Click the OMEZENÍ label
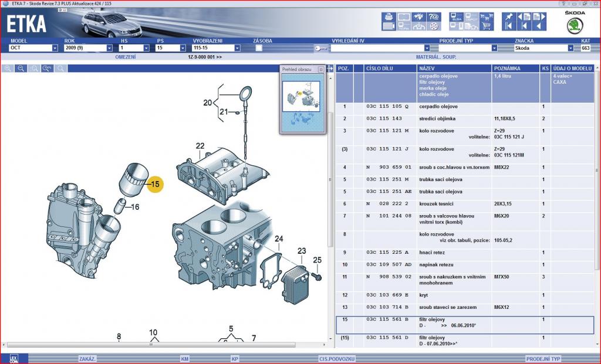This screenshot has width=601, height=364. tap(126, 57)
